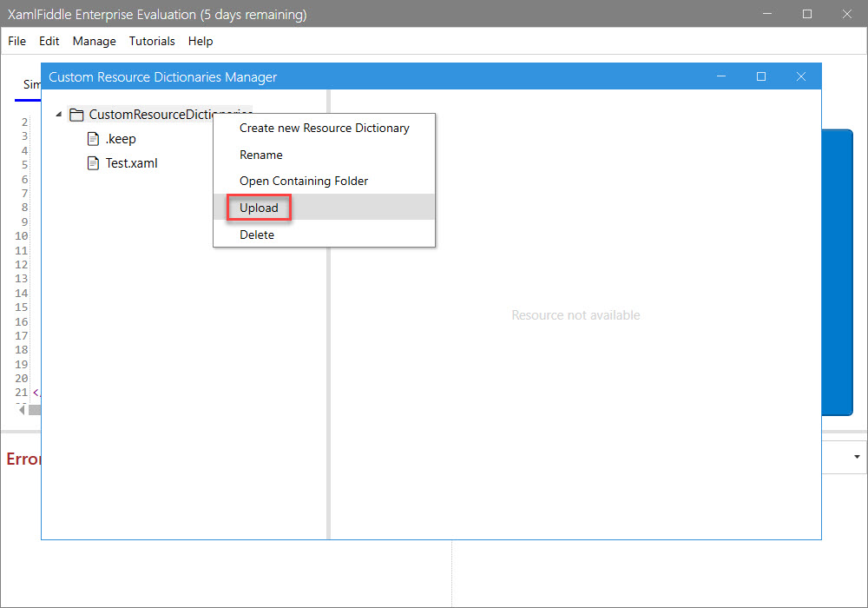Select the Test.xaml file name
This screenshot has width=868, height=608.
coord(132,162)
